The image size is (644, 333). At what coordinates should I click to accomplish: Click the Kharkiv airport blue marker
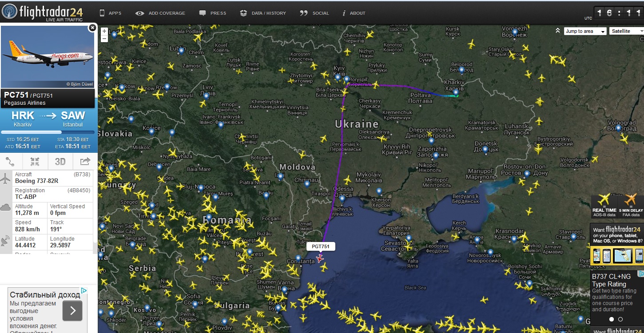455,92
